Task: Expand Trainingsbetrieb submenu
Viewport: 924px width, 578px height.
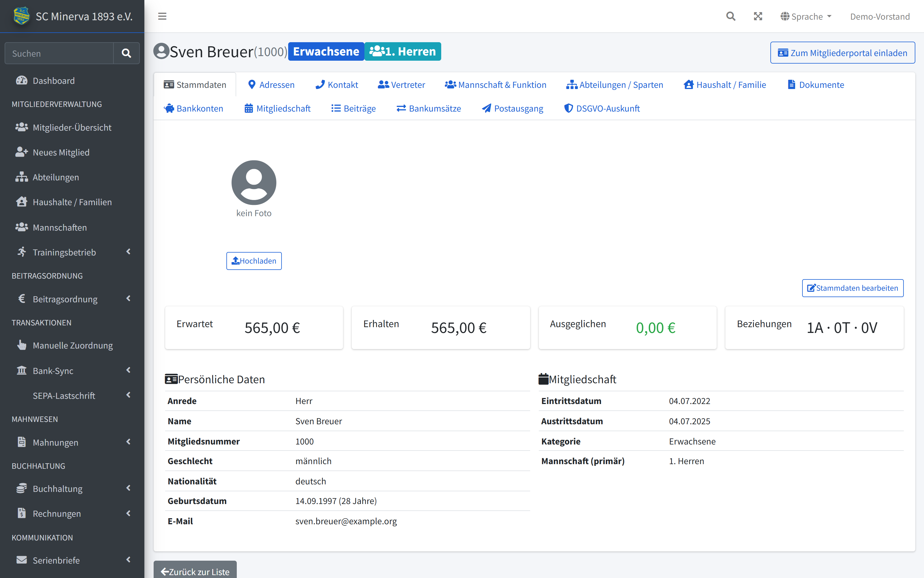Action: click(x=72, y=252)
